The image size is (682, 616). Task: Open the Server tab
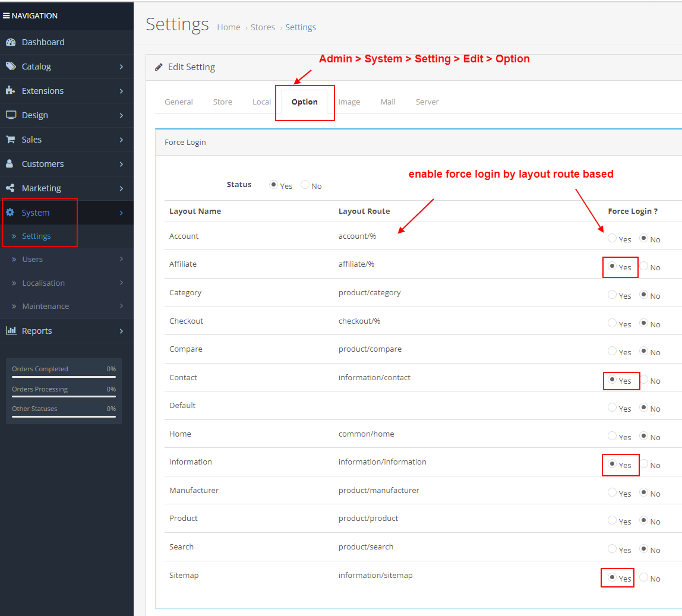(427, 102)
